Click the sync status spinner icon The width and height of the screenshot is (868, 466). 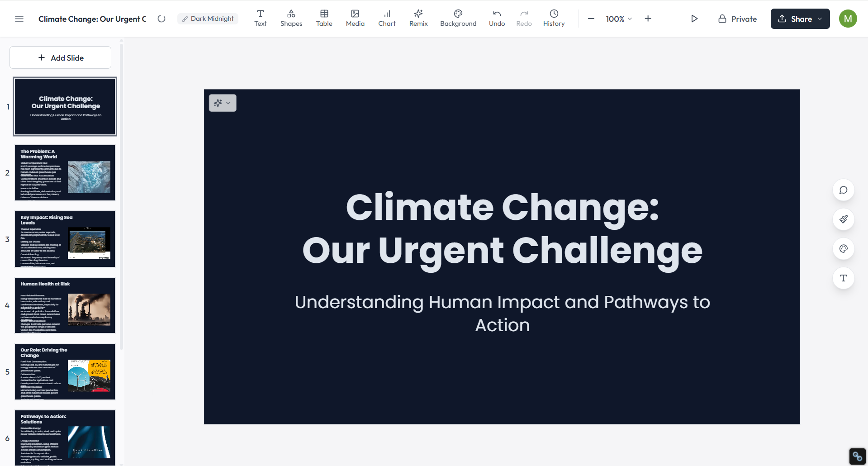161,19
